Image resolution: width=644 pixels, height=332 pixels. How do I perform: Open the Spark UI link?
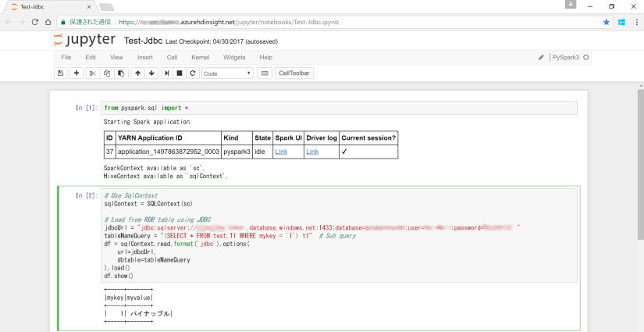[281, 152]
